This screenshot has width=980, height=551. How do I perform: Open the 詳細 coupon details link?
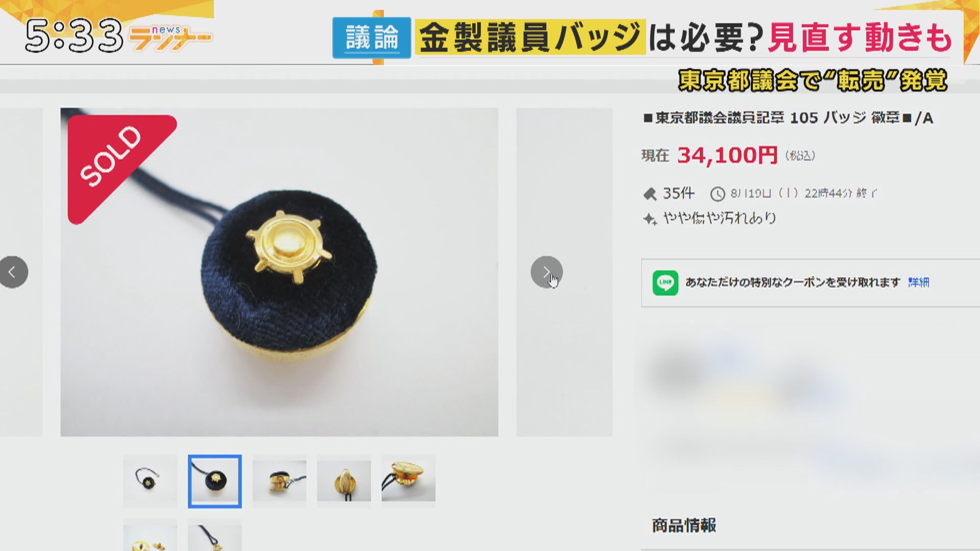pos(918,282)
